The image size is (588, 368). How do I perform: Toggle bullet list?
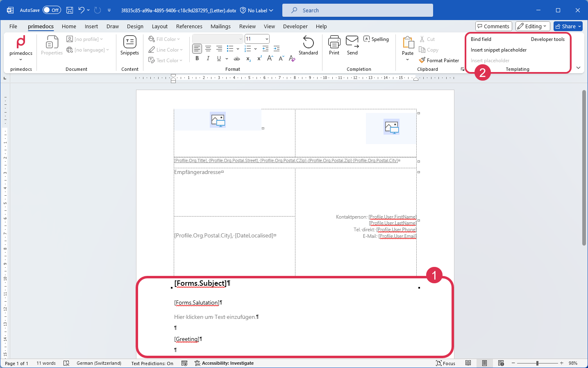230,49
